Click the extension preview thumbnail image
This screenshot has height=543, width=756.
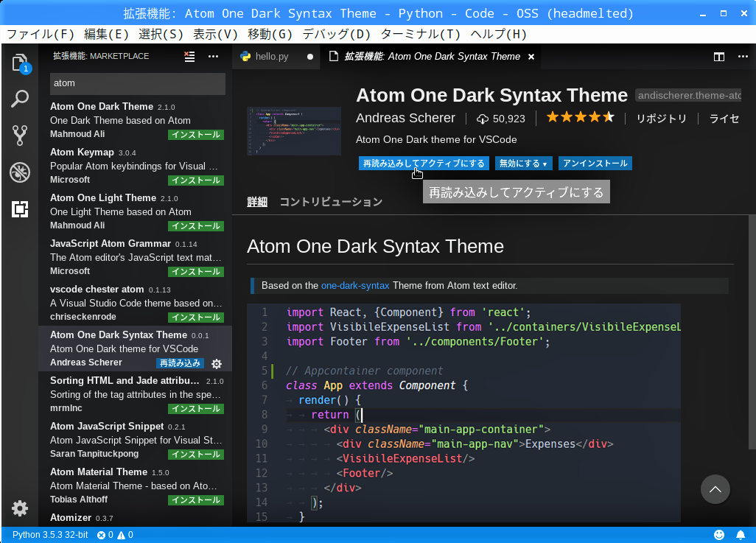point(293,130)
